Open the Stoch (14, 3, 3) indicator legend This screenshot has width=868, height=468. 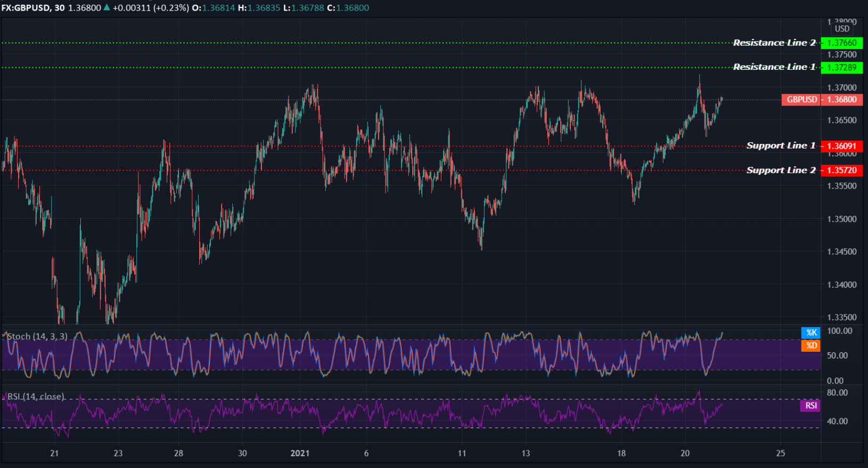click(37, 336)
